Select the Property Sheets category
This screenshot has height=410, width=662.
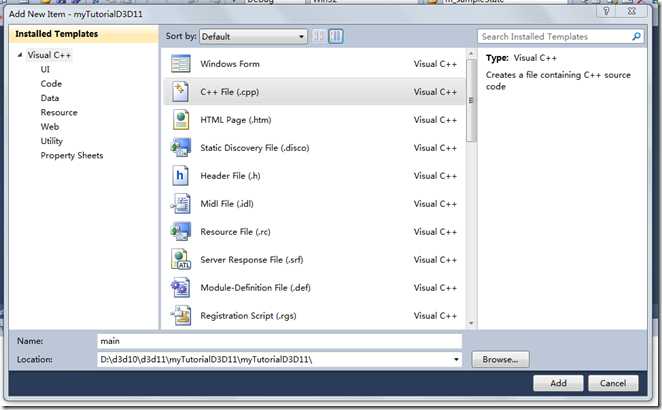pyautogui.click(x=72, y=155)
